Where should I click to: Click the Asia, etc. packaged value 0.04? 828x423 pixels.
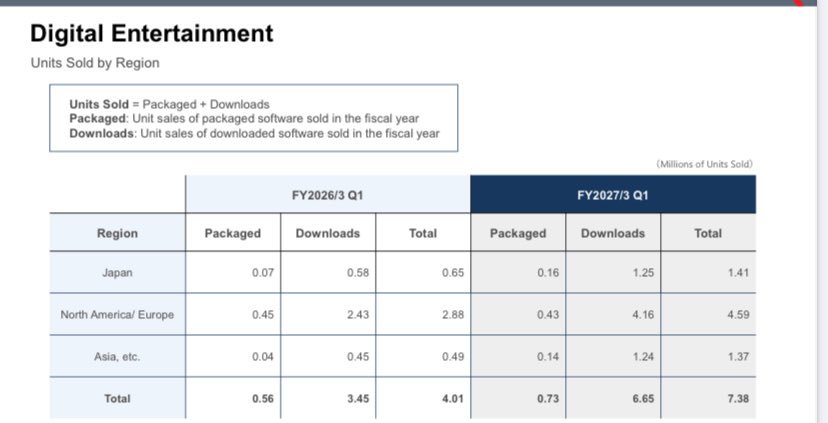263,356
